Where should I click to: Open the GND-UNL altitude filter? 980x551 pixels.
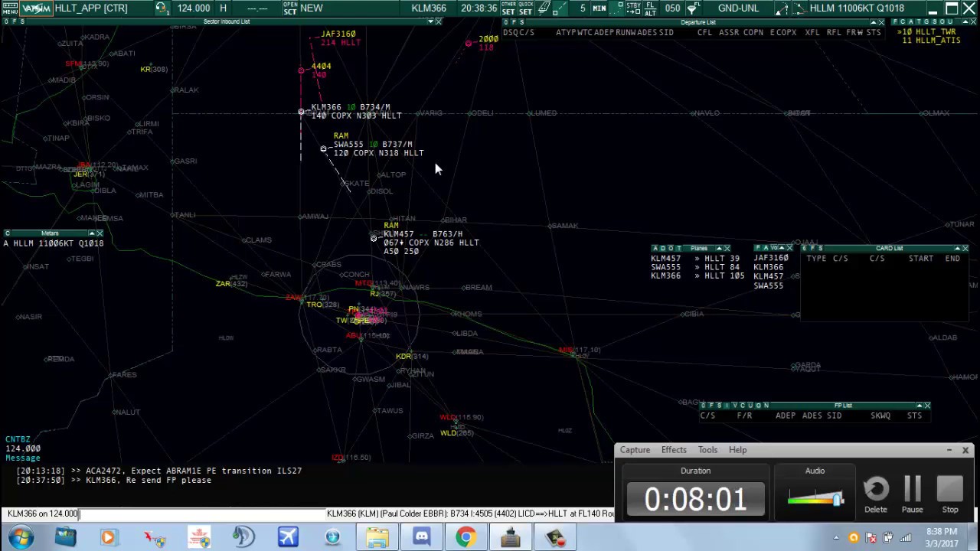(738, 8)
